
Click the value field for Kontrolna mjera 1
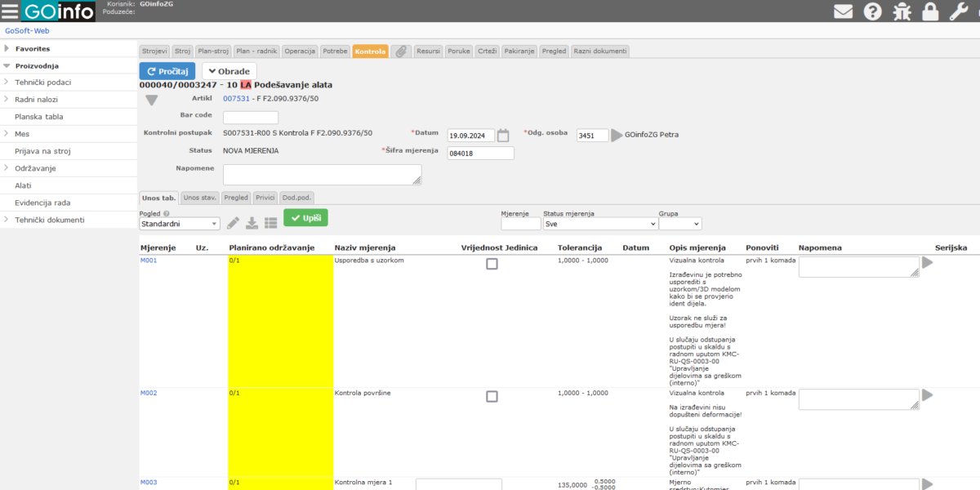(458, 484)
